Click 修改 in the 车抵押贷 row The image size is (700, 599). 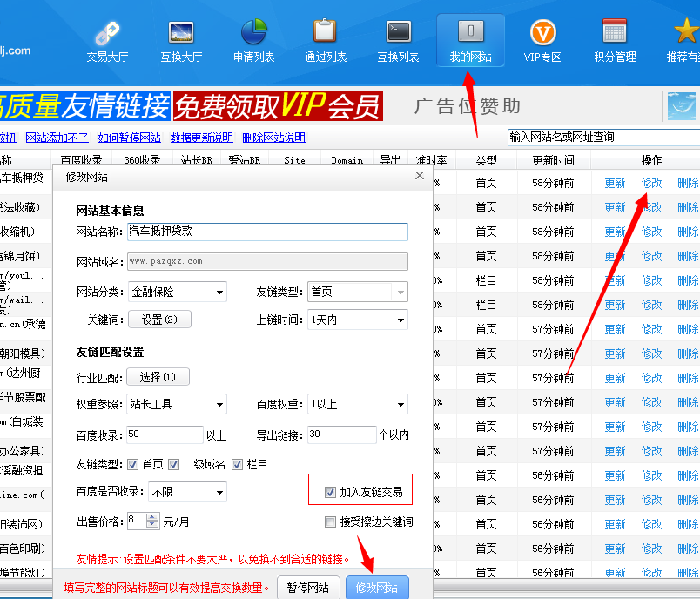click(651, 184)
